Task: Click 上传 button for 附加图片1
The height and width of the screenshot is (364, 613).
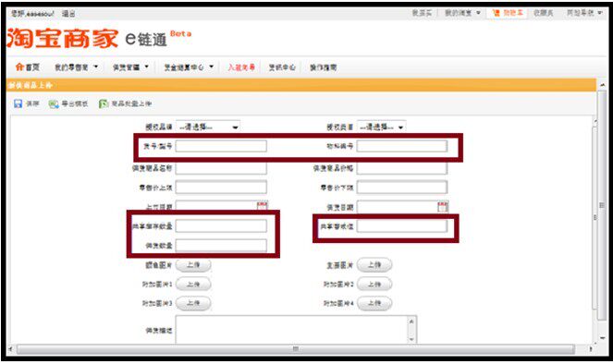Action: [193, 284]
